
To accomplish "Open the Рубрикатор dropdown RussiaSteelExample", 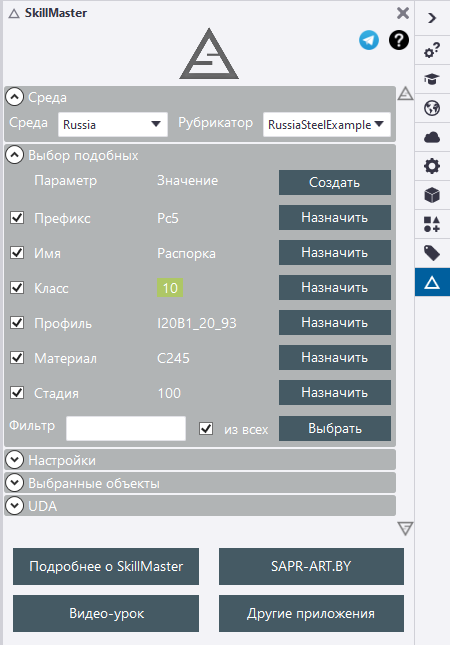I will 327,124.
